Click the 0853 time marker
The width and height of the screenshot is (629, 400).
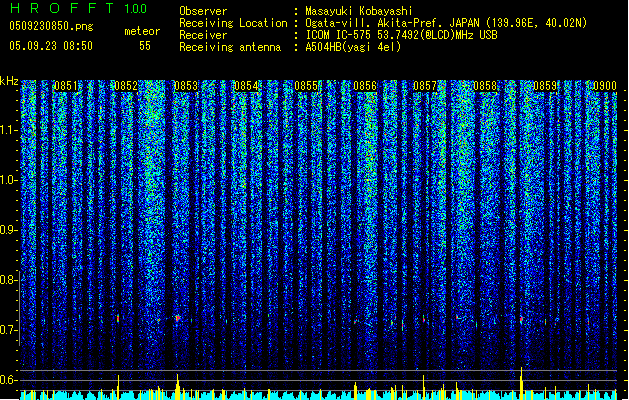(186, 86)
